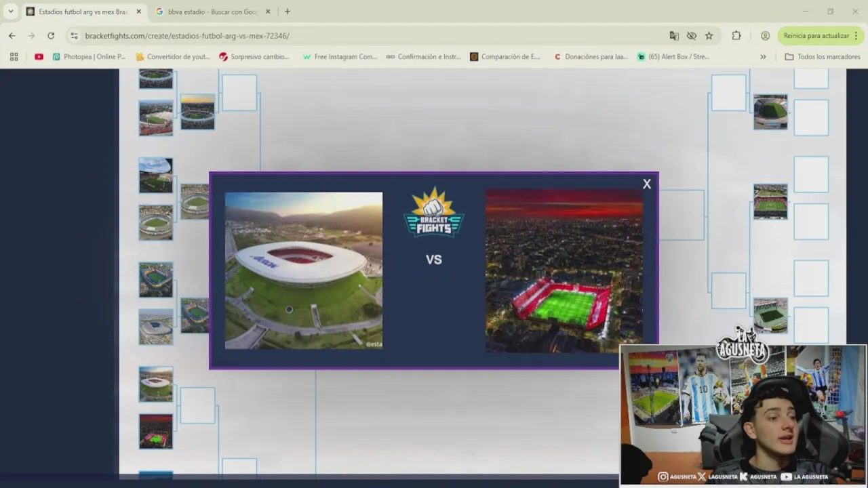Viewport: 868px width, 488px height.
Task: Expand the hidden bookmarks chevron
Action: point(763,56)
